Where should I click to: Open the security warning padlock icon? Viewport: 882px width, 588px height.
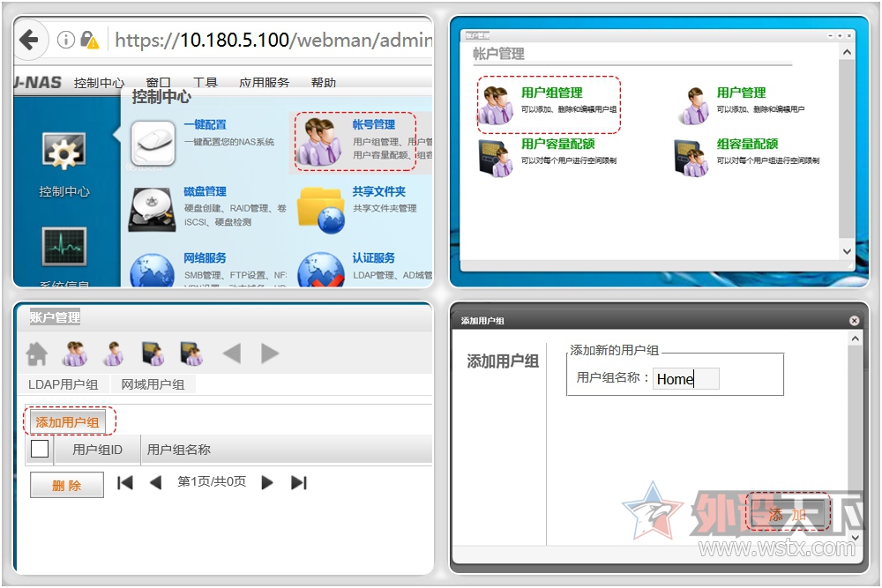click(x=89, y=40)
